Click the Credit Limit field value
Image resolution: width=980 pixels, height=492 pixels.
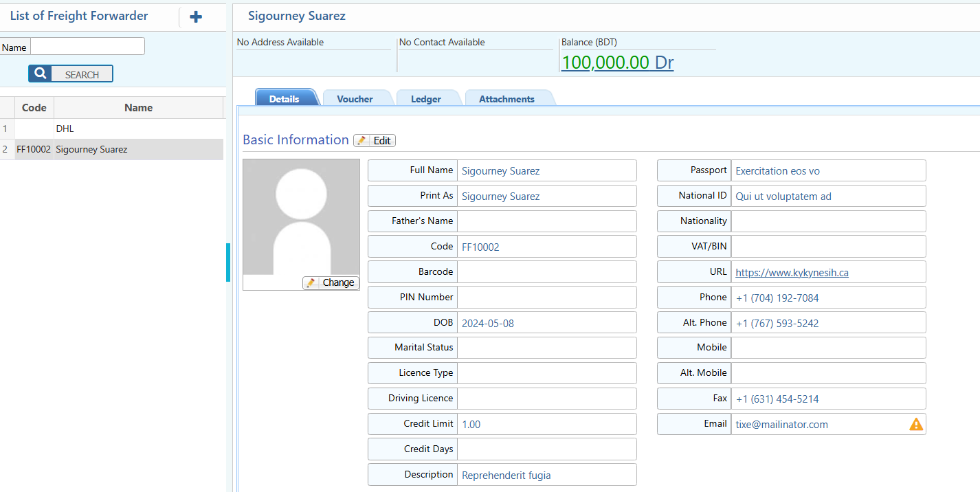(x=546, y=425)
